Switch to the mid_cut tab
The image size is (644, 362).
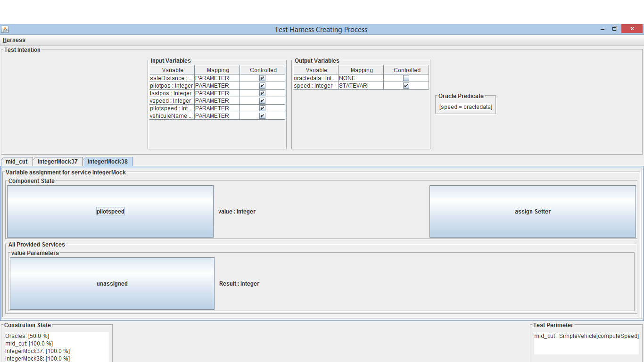click(17, 162)
